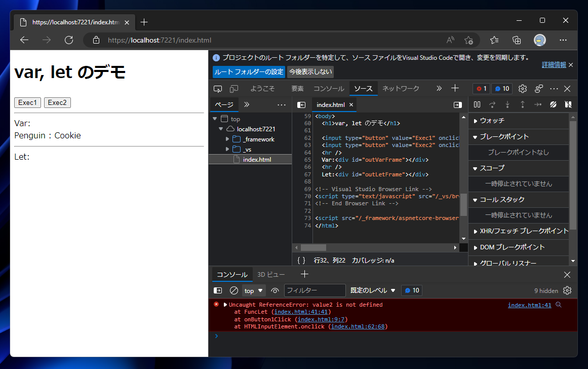The image size is (588, 369).
Task: Expand the _framework folder
Action: tap(227, 139)
